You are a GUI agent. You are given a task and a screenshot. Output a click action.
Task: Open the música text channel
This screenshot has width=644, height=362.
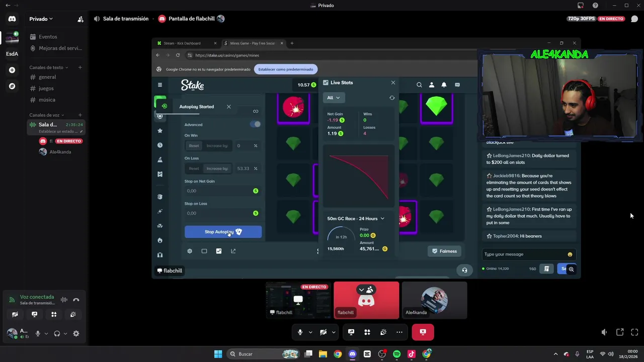[x=55, y=100]
